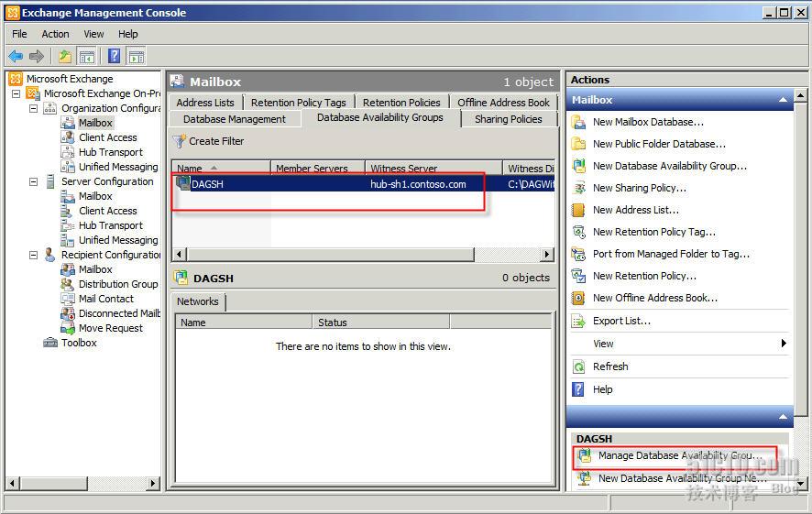Select Client Access under Server Configuration
The height and width of the screenshot is (514, 812).
pos(108,211)
